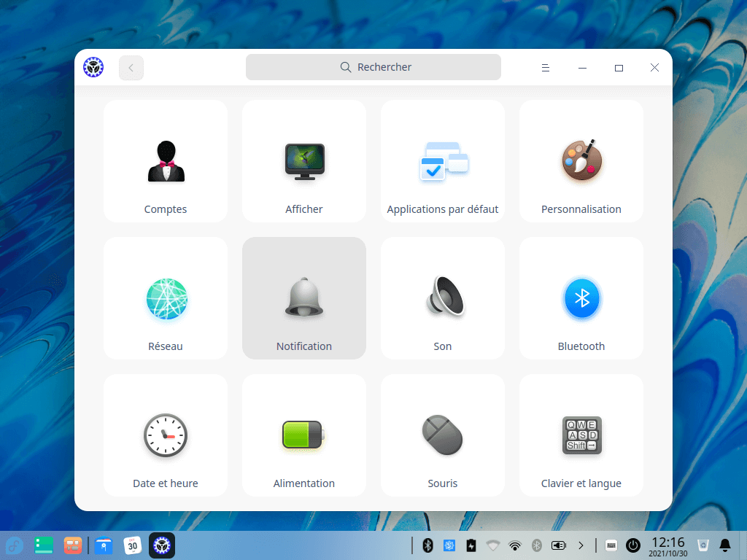Click the battery charging tray icon
Image resolution: width=747 pixels, height=560 pixels.
pos(471,545)
